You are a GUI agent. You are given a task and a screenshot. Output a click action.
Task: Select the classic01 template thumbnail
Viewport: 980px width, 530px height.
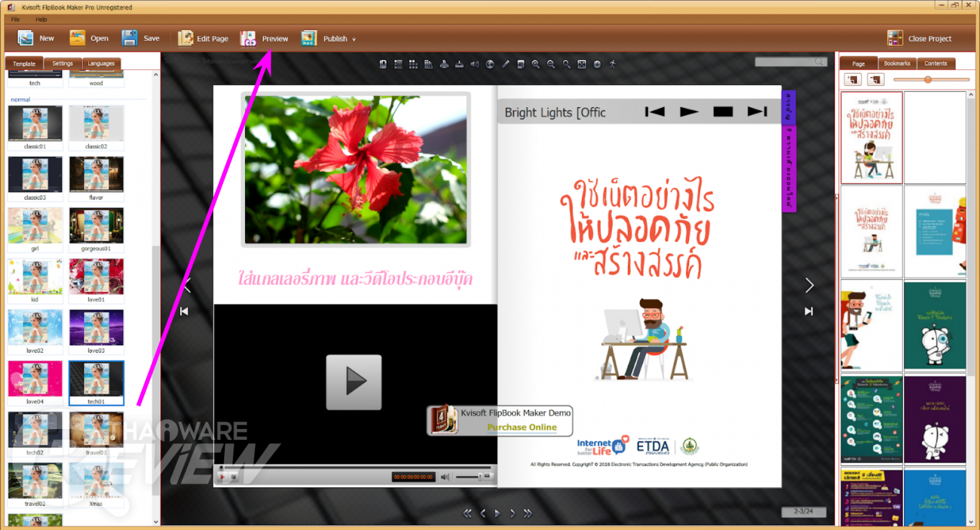point(35,124)
